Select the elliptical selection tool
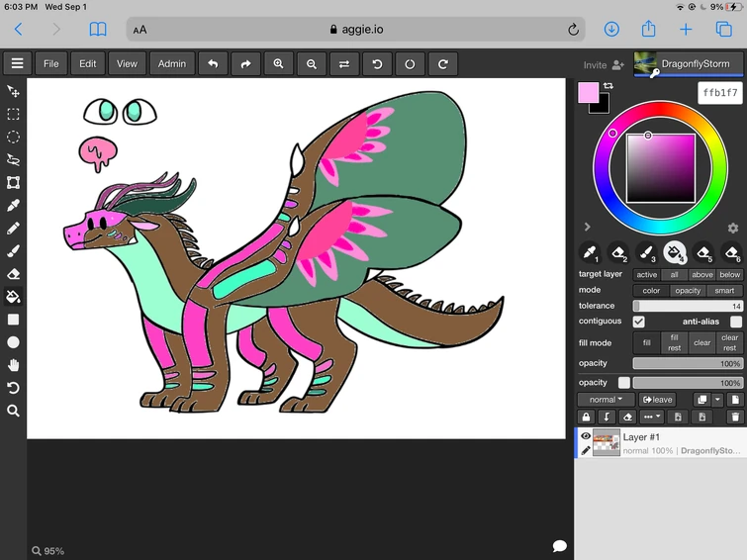The height and width of the screenshot is (560, 747). [13, 137]
